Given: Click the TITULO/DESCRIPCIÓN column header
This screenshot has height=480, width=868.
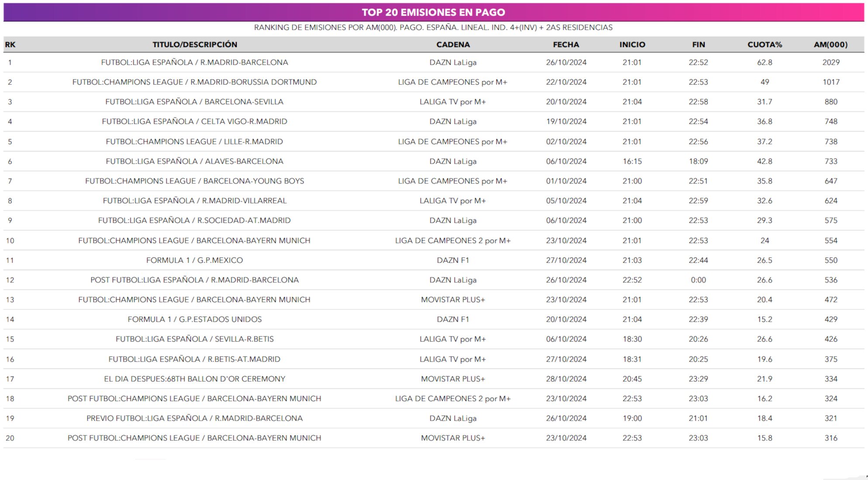Looking at the screenshot, I should 195,45.
